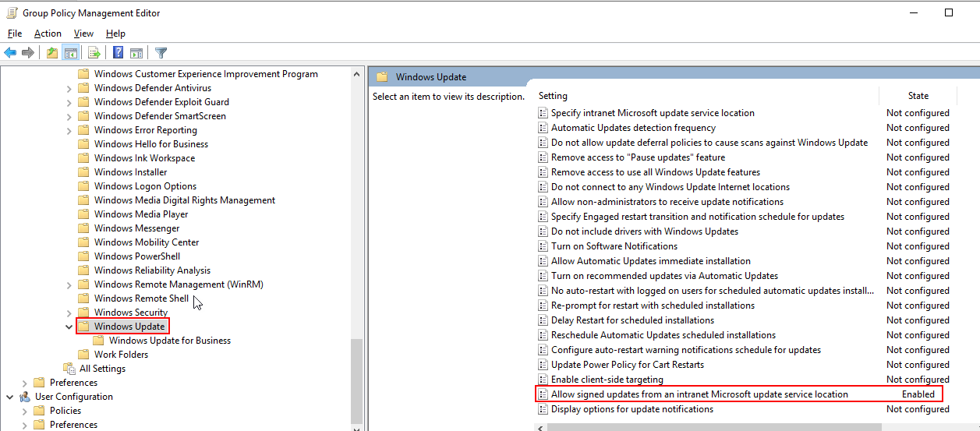Click the State column header
980x431 pixels.
pos(918,96)
